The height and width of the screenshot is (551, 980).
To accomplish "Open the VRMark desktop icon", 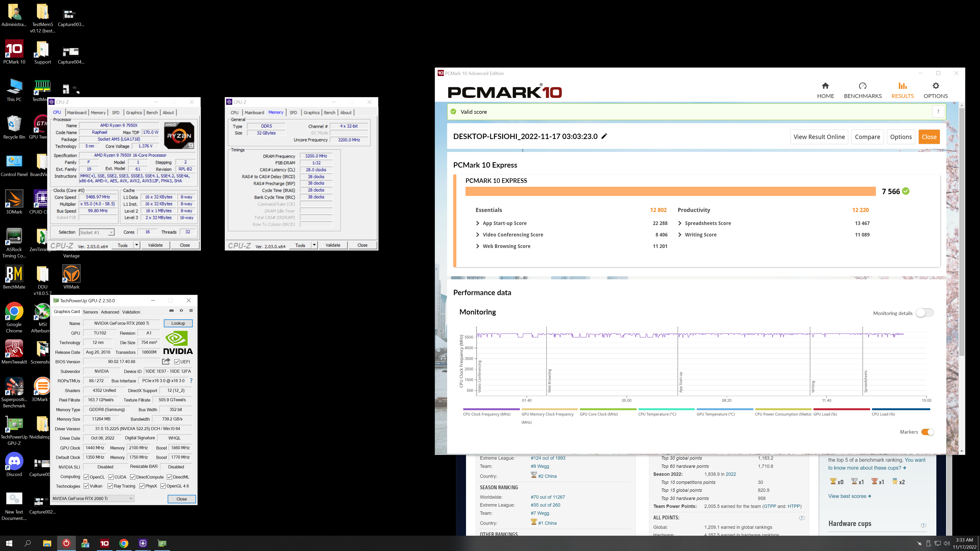I will click(71, 277).
